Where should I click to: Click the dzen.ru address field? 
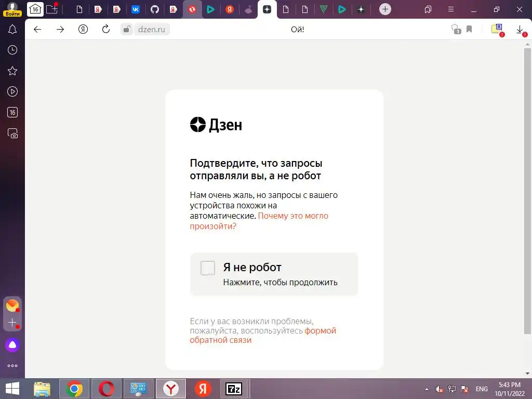(x=152, y=30)
